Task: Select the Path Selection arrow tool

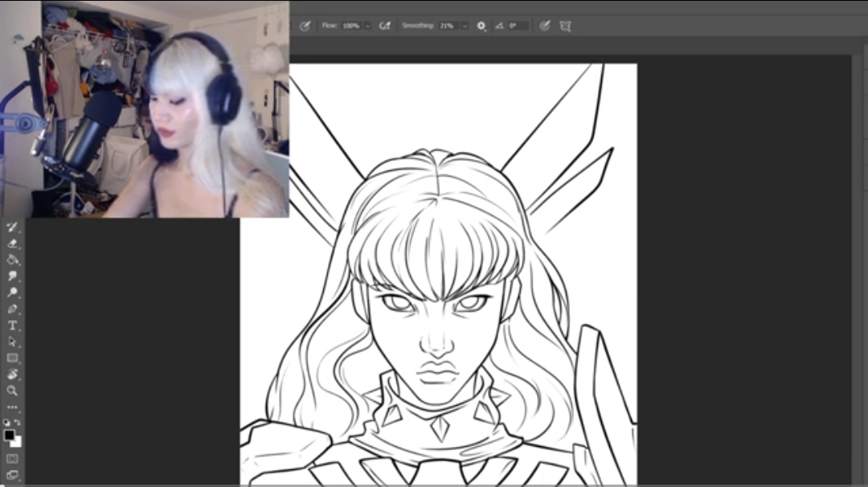Action: click(13, 342)
